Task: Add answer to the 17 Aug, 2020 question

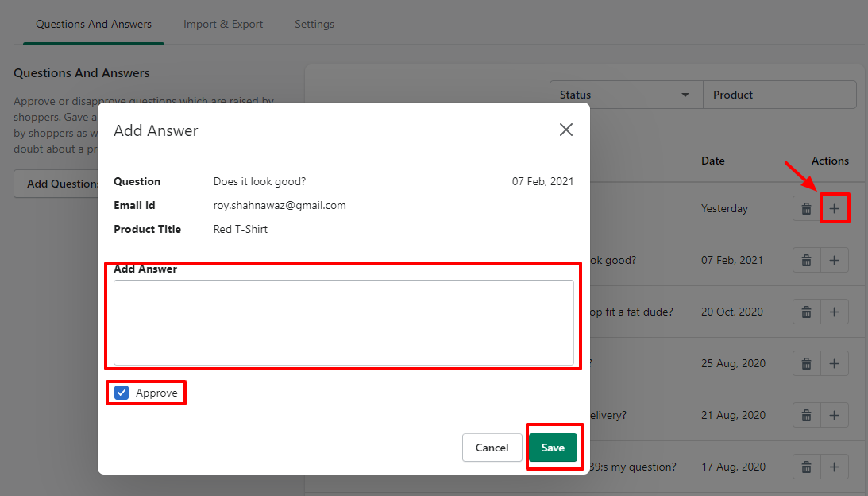Action: pos(834,467)
